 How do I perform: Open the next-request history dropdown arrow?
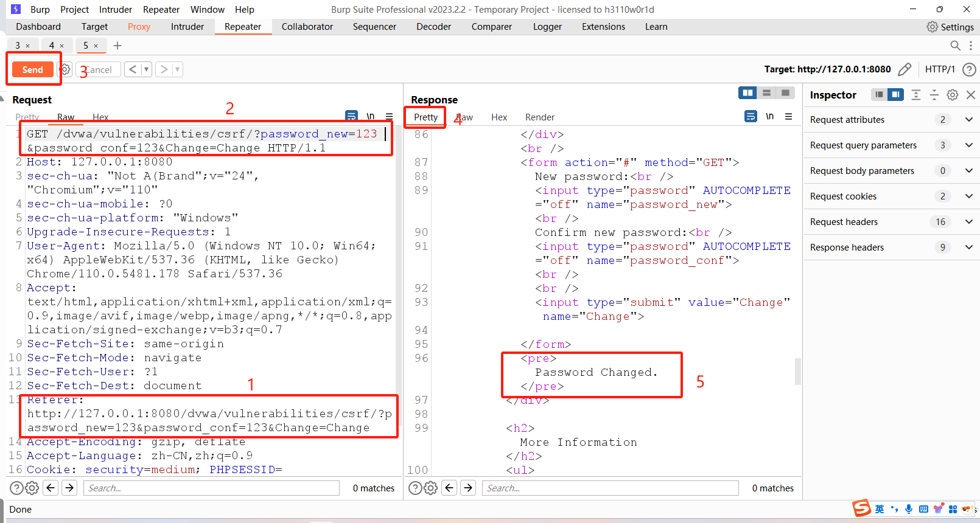177,69
